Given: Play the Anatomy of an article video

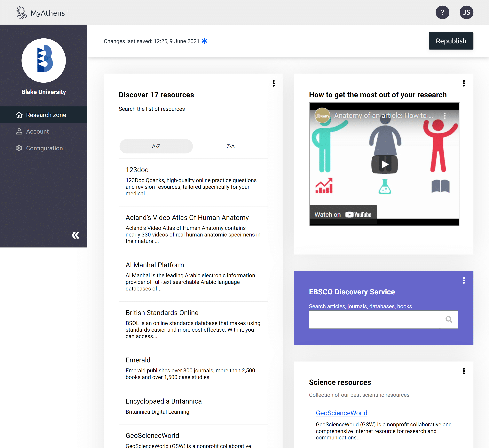Looking at the screenshot, I should coord(384,164).
